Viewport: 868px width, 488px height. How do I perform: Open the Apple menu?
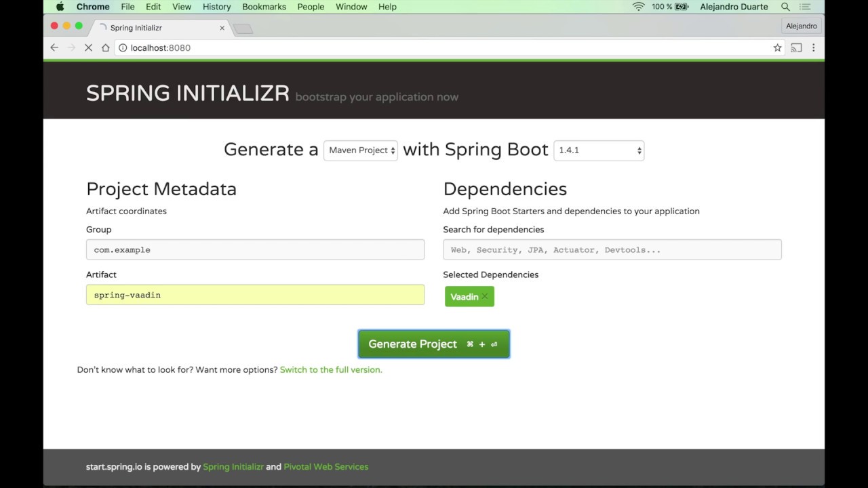60,7
